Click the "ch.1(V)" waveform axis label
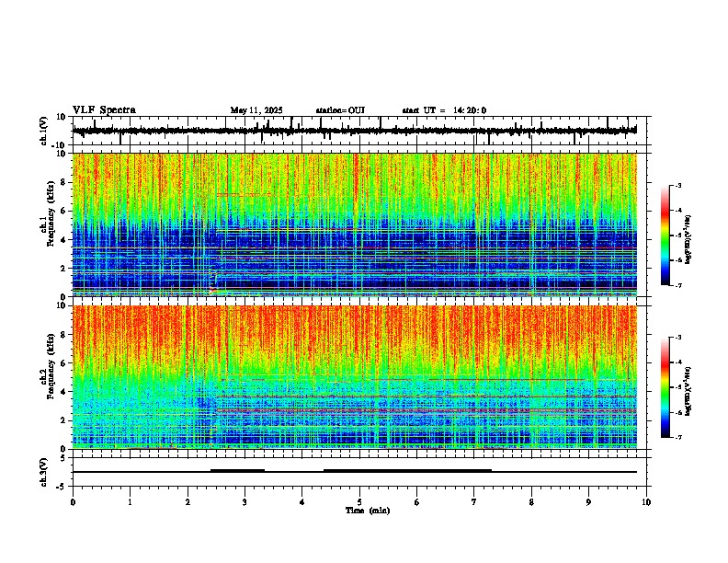 click(x=44, y=131)
